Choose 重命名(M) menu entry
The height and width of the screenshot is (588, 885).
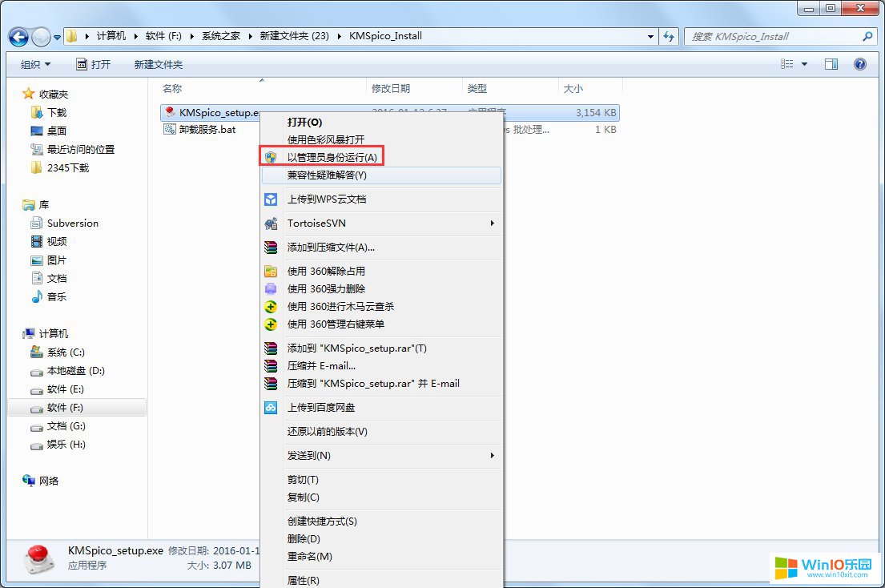coord(381,557)
